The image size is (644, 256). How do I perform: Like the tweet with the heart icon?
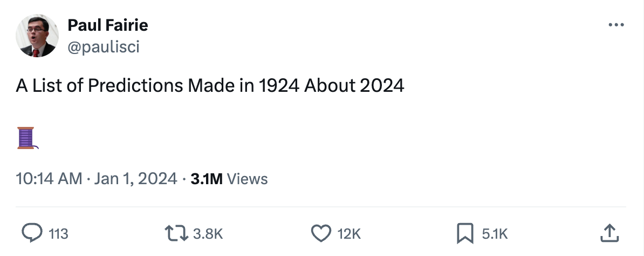pyautogui.click(x=321, y=233)
